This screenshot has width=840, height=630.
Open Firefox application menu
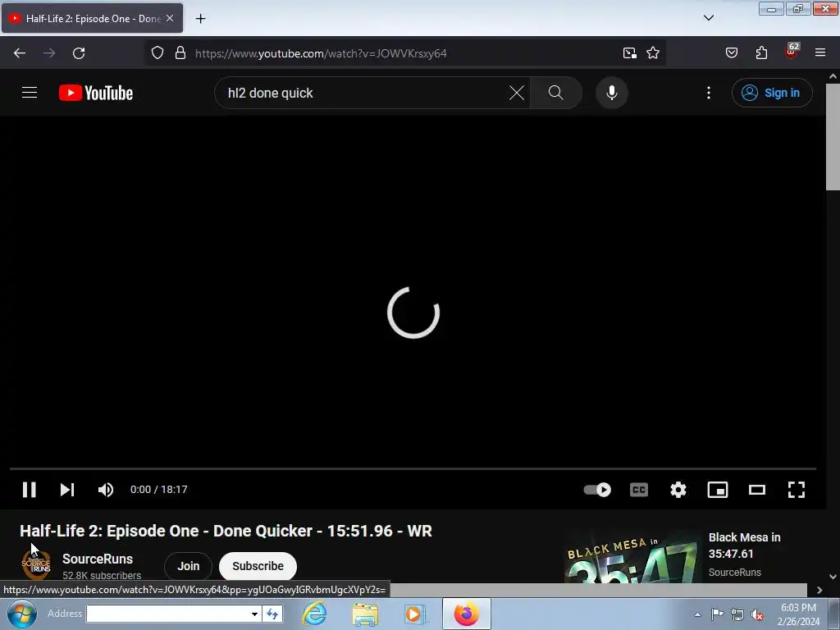click(820, 53)
